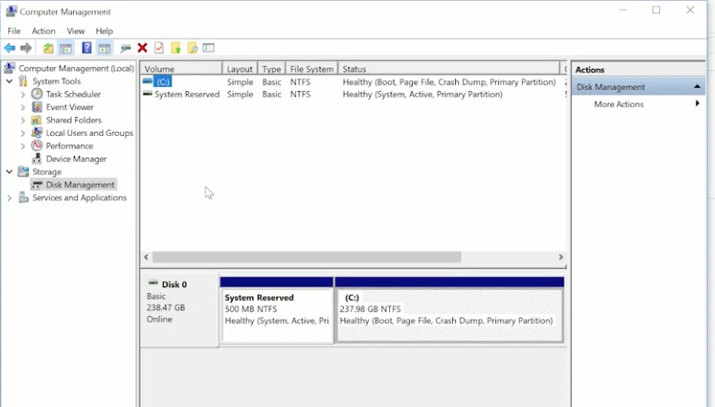715x407 pixels.
Task: Select Local Users and Groups
Action: [89, 133]
